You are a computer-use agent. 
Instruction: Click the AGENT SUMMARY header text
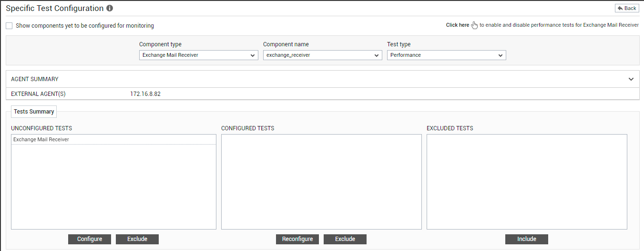tap(35, 79)
